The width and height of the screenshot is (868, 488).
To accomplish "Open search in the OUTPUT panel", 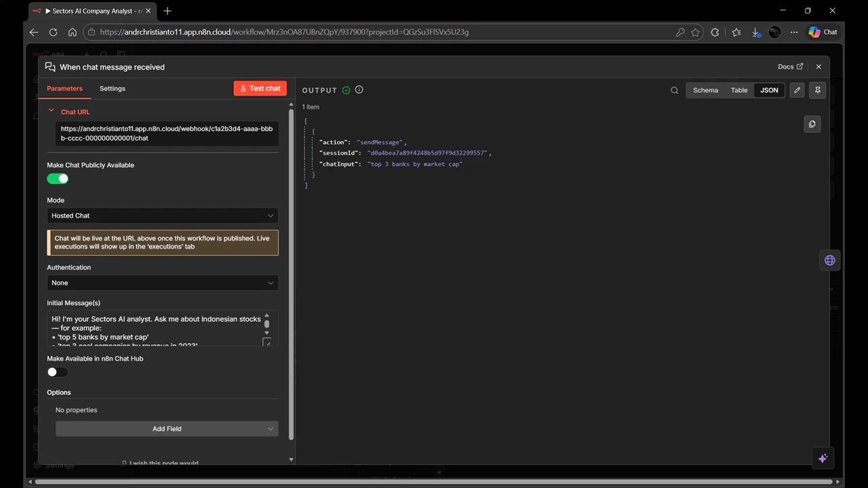I will pyautogui.click(x=674, y=89).
